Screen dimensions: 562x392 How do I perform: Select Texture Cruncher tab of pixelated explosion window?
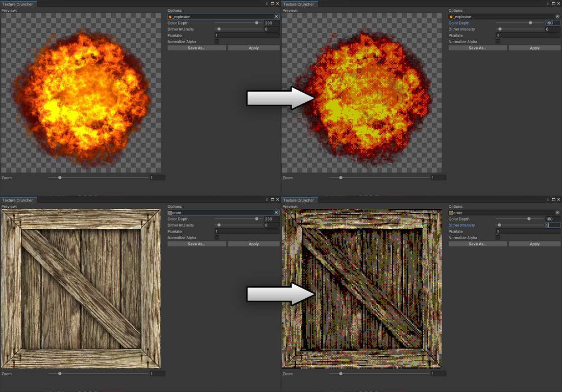(299, 4)
